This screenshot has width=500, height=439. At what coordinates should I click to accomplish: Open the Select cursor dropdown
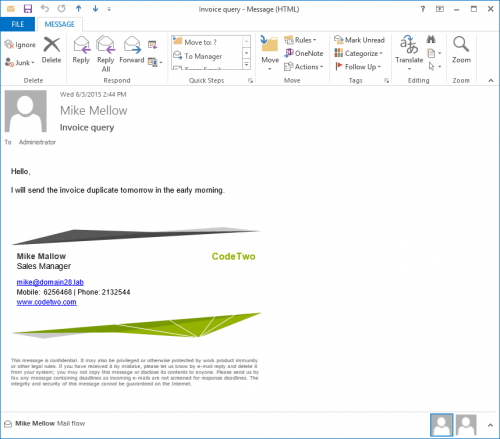[434, 67]
